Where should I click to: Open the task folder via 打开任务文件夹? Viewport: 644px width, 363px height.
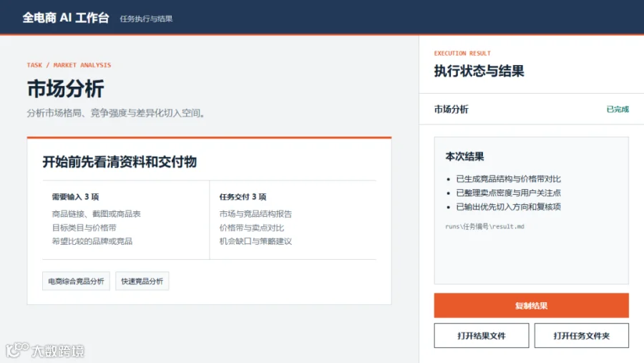pyautogui.click(x=581, y=336)
